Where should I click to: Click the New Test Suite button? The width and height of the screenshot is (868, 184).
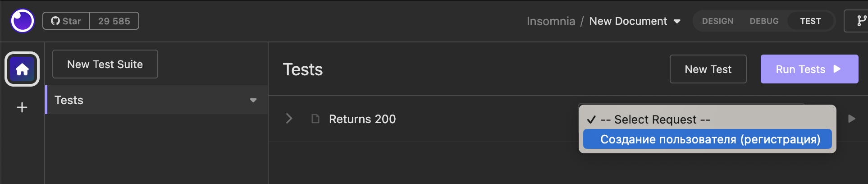(x=105, y=64)
